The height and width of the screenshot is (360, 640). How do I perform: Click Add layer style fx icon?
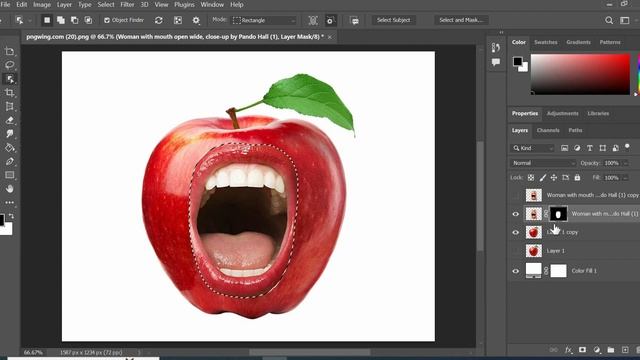pyautogui.click(x=569, y=350)
